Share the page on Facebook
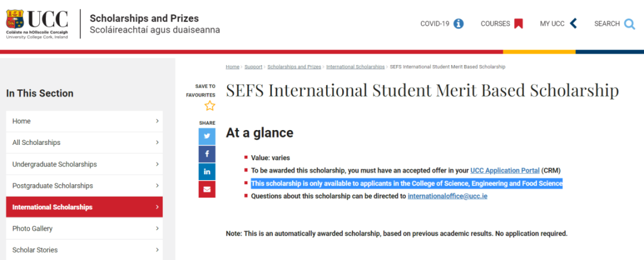The height and width of the screenshot is (260, 644). tap(207, 154)
